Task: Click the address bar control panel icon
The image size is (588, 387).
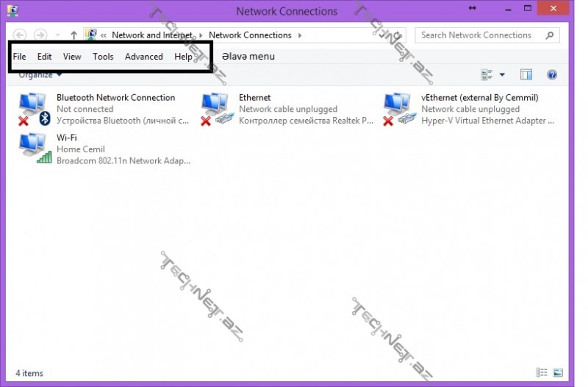Action: (90, 35)
